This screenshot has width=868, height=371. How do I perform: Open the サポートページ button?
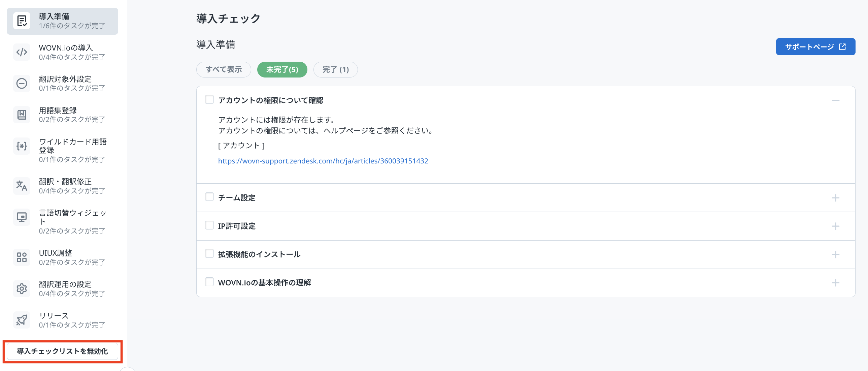pos(815,47)
